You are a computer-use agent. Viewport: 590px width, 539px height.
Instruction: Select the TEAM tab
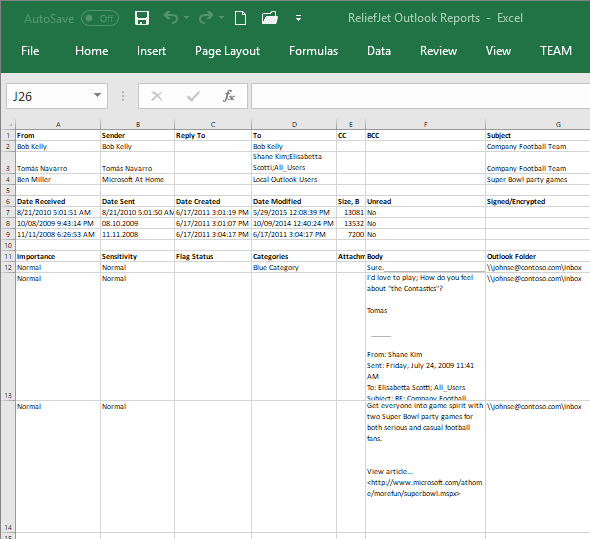click(556, 51)
